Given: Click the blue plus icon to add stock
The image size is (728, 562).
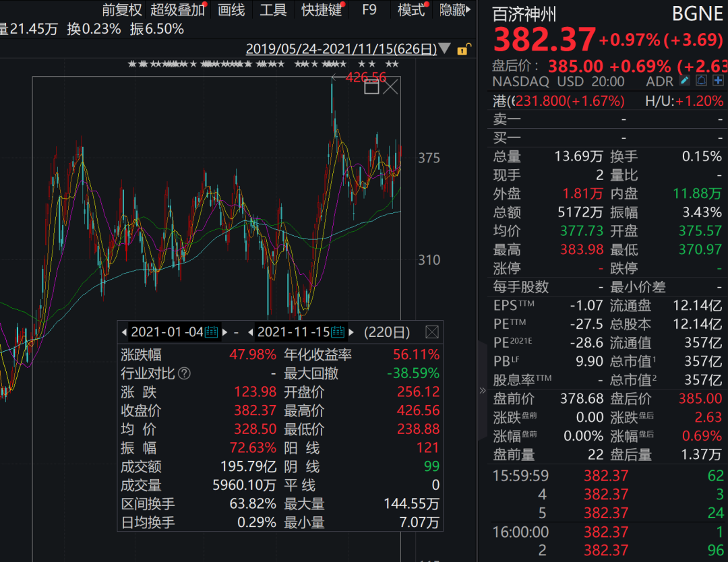Looking at the screenshot, I should [x=717, y=82].
